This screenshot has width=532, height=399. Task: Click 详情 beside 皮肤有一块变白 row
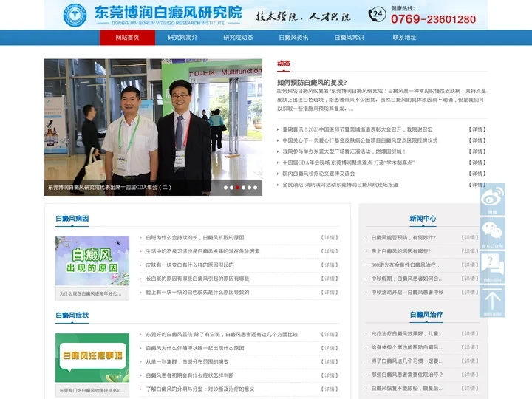330,265
